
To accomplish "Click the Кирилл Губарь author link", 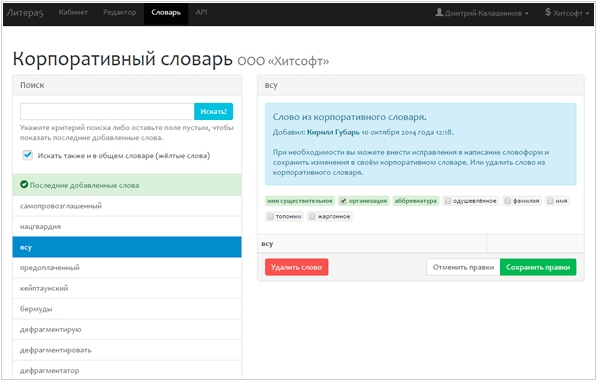I will tap(333, 132).
